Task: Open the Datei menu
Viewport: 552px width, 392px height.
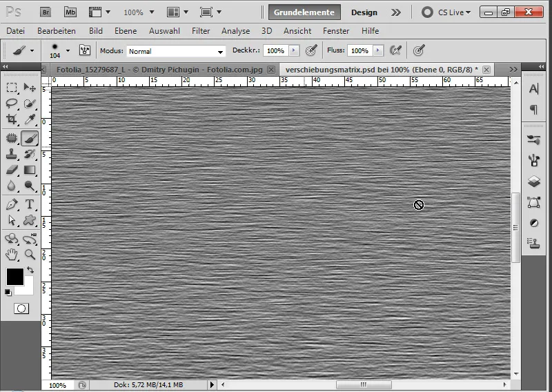Action: click(15, 31)
